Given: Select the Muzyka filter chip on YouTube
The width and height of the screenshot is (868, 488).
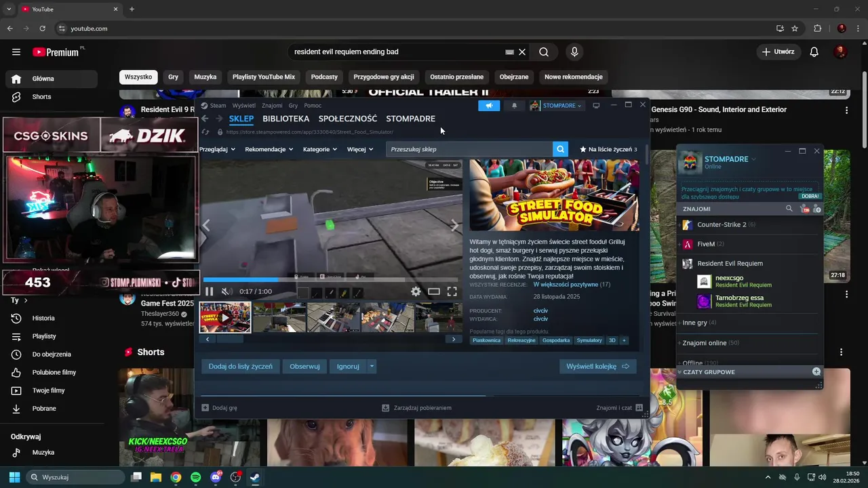Looking at the screenshot, I should point(205,77).
